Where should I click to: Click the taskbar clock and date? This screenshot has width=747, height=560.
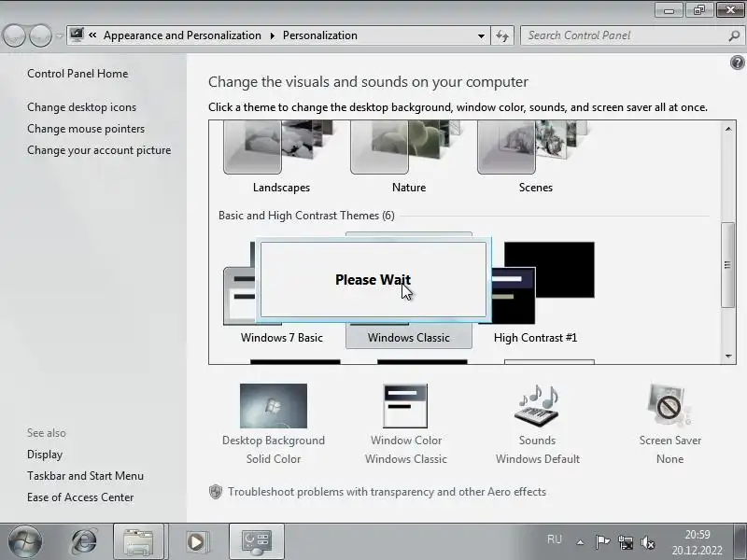coord(698,542)
